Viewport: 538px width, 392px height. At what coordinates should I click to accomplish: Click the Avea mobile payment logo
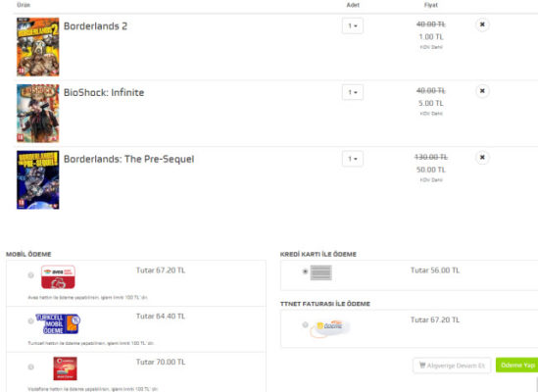pos(58,276)
